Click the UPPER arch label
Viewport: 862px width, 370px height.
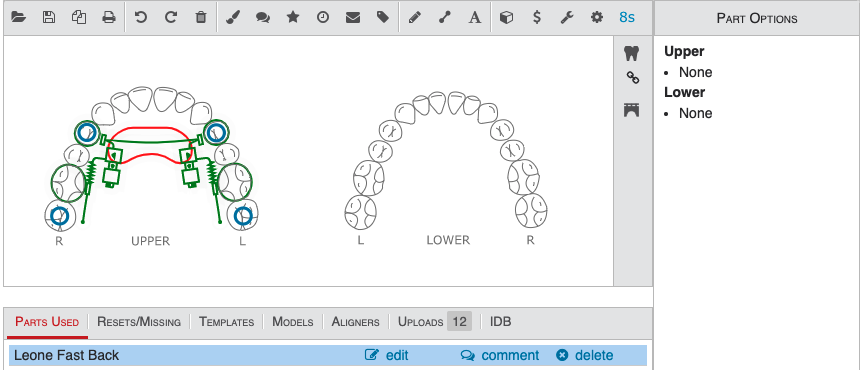(151, 241)
